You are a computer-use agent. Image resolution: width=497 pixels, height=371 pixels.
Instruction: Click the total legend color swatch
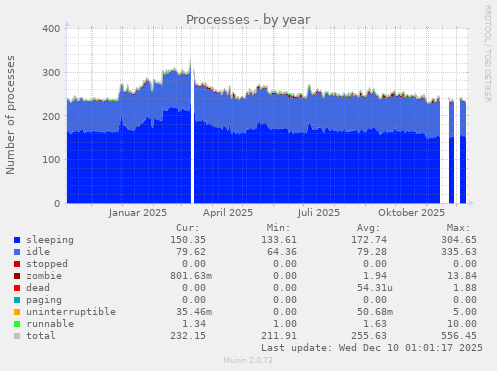click(17, 336)
